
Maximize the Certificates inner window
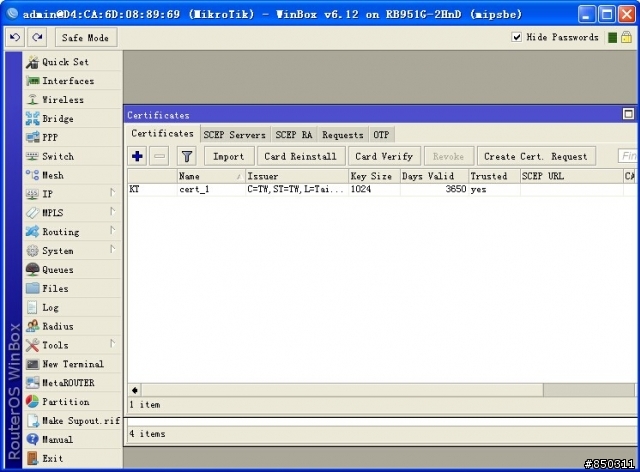(628, 114)
